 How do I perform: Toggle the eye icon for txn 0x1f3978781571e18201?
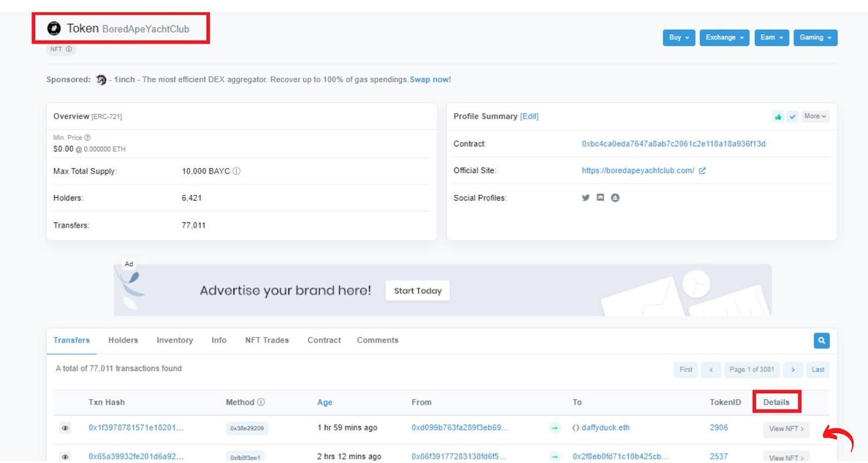(65, 428)
